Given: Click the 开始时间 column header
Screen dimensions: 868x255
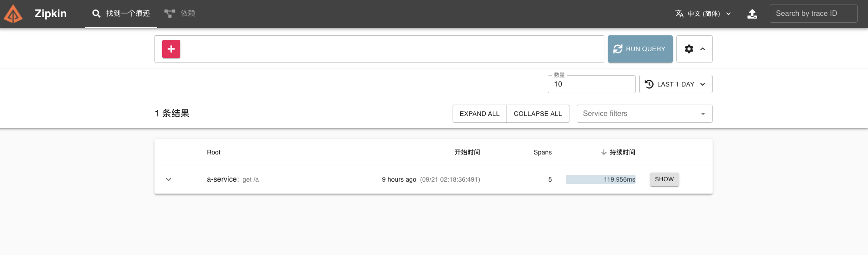Looking at the screenshot, I should tap(467, 152).
